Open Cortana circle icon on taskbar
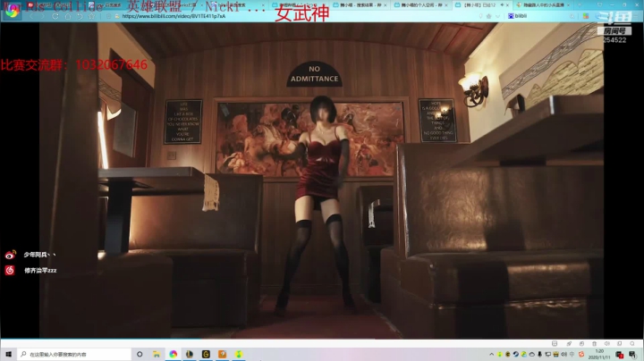 [x=140, y=354]
